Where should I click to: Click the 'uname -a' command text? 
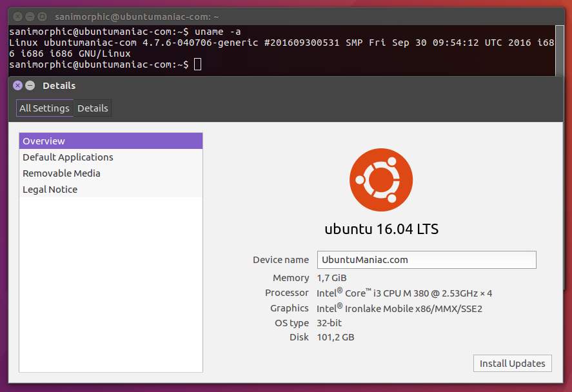click(x=217, y=32)
